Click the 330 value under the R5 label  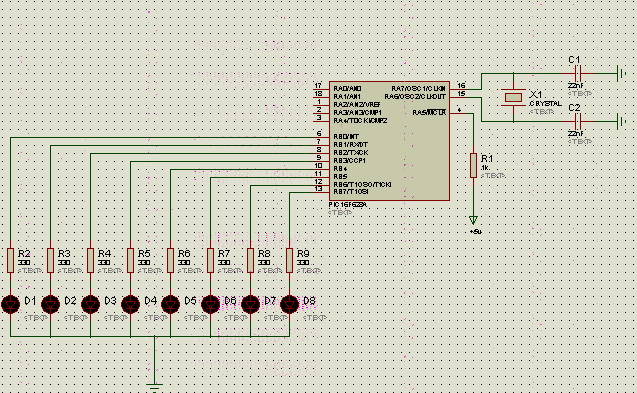[143, 263]
